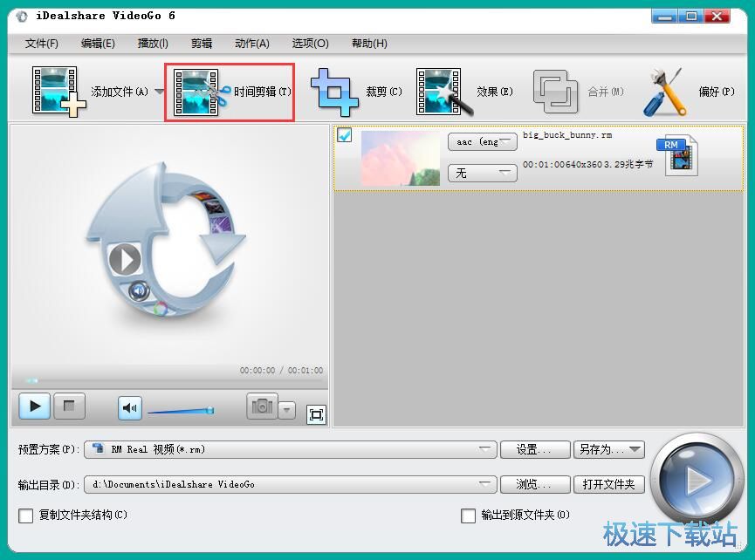Click the 浏览 browse button
Image resolution: width=755 pixels, height=560 pixels.
coord(535,483)
